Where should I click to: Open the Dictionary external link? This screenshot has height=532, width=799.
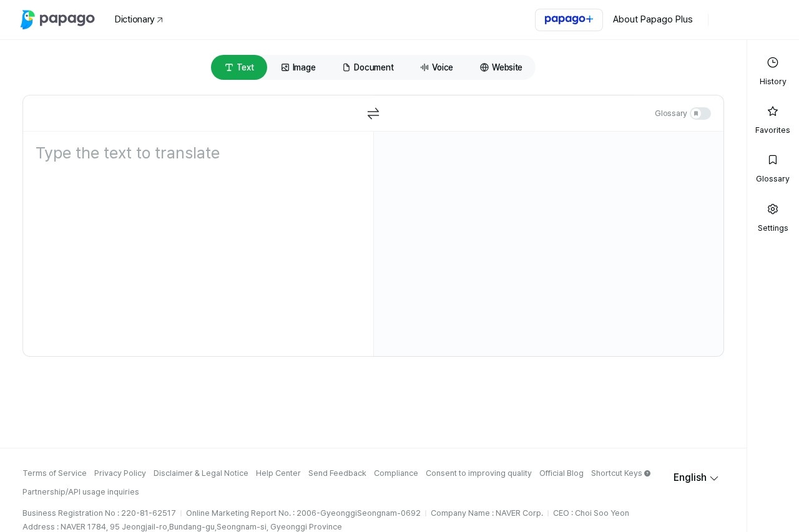[x=139, y=19]
